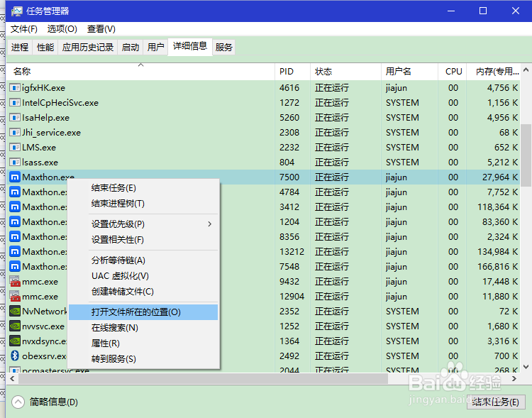The image size is (532, 418).
Task: Click the igfxHK.exe process icon
Action: pyautogui.click(x=15, y=88)
